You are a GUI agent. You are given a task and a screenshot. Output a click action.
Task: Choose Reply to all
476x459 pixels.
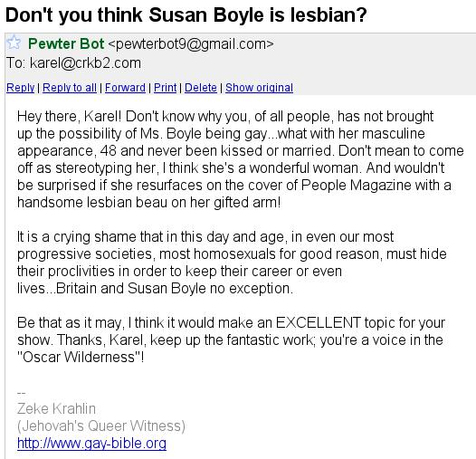70,88
